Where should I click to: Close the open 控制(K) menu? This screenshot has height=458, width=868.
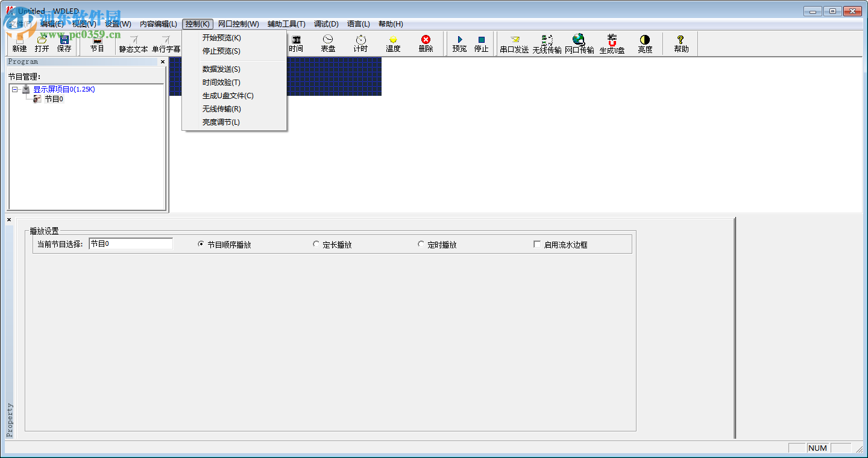pos(198,24)
